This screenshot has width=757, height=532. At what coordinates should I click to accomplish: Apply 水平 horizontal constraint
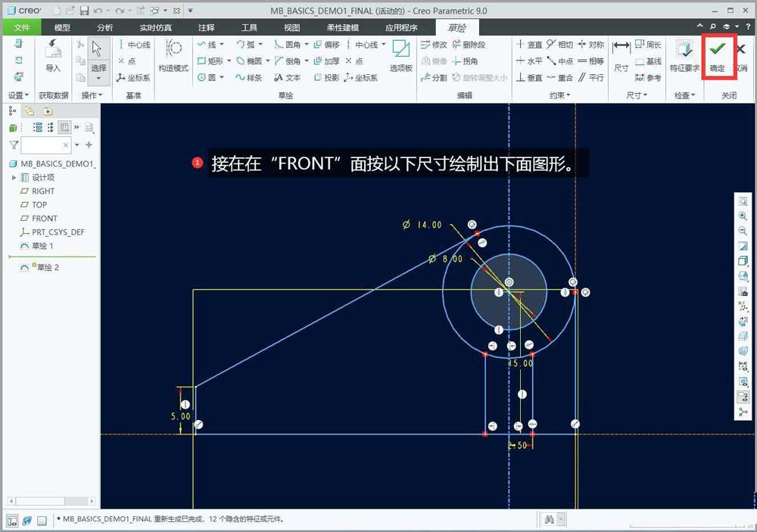[530, 61]
